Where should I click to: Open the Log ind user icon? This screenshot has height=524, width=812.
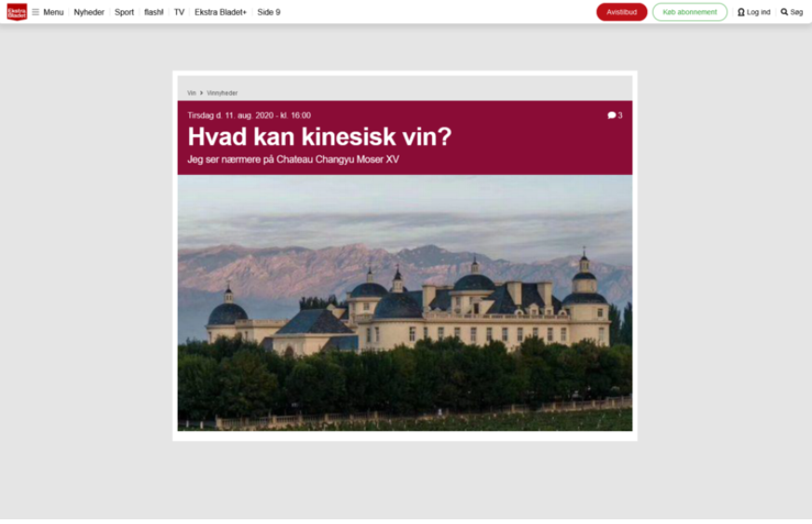[x=741, y=12]
